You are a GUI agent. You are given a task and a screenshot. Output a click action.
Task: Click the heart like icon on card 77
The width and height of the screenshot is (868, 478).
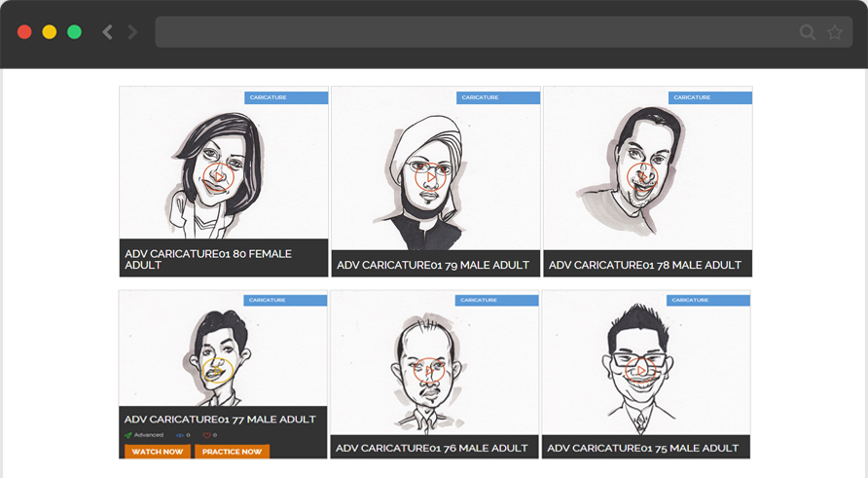206,435
